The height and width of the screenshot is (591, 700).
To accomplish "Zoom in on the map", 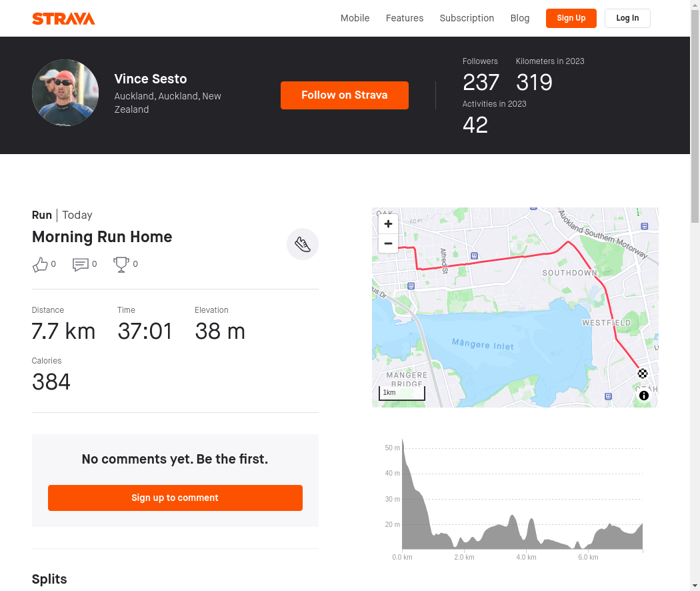I will (388, 224).
